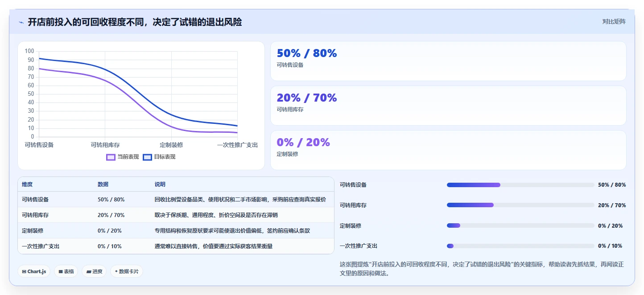
Task: Click the 可转用库存 progress bar
Action: coord(520,205)
